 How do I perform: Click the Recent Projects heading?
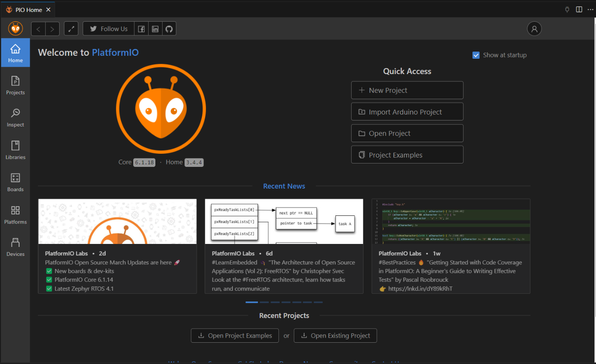coord(284,315)
